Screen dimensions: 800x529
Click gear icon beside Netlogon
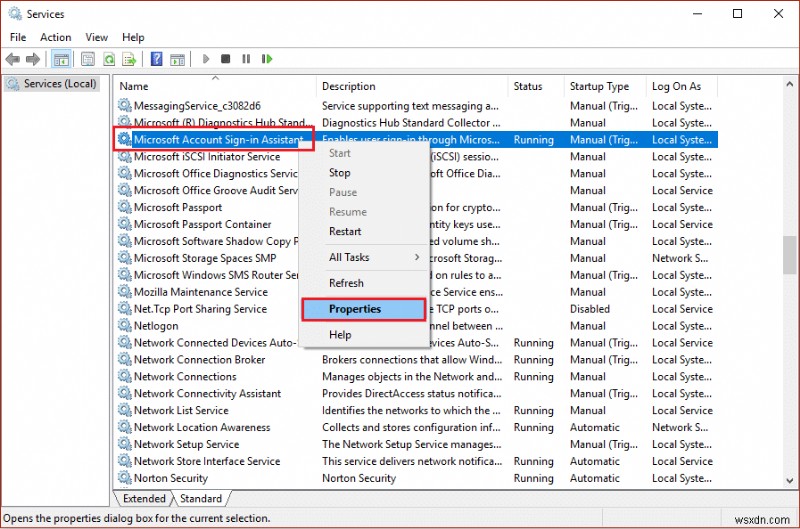coord(124,325)
